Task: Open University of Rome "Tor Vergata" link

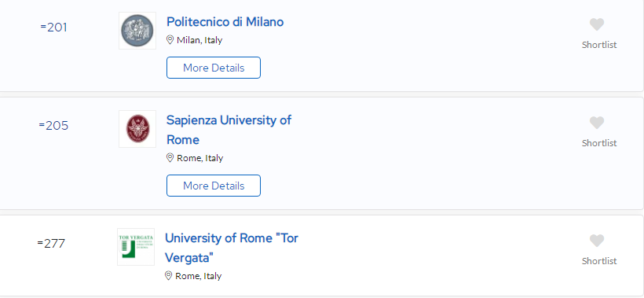Action: tap(231, 248)
